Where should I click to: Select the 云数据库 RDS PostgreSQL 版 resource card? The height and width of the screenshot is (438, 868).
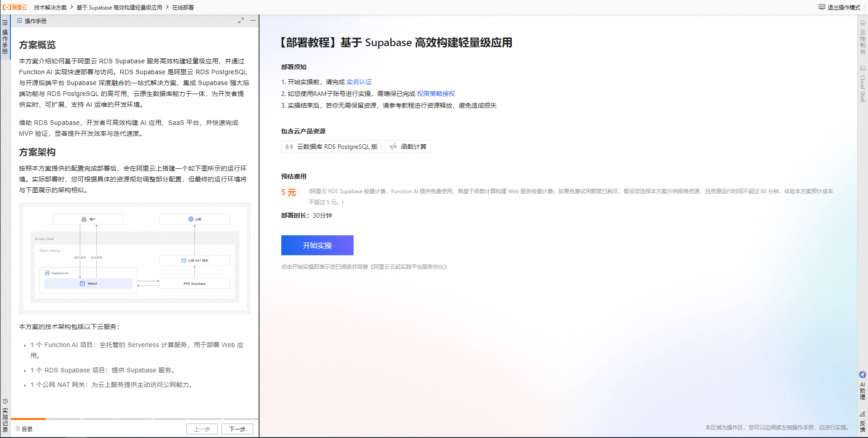tap(331, 147)
